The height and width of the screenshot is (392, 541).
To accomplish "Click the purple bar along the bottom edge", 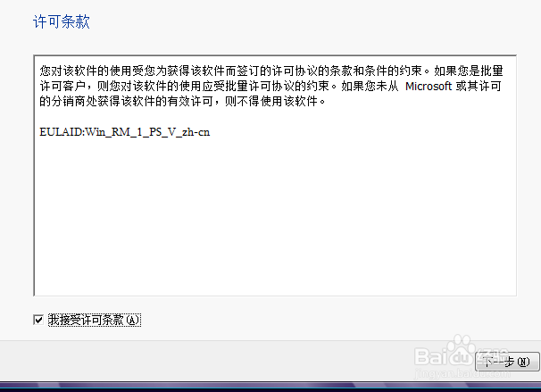I will click(270, 387).
